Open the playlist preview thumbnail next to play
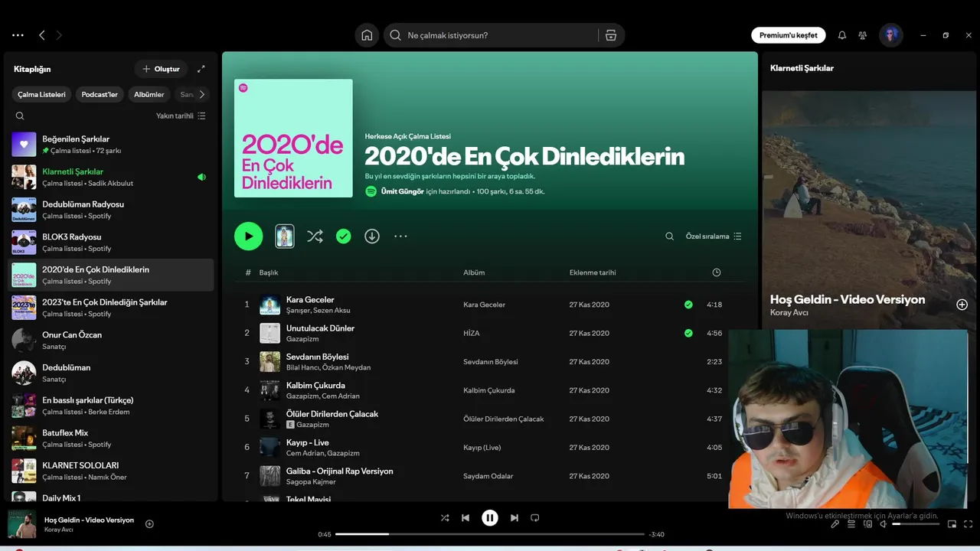980x551 pixels. pyautogui.click(x=285, y=236)
